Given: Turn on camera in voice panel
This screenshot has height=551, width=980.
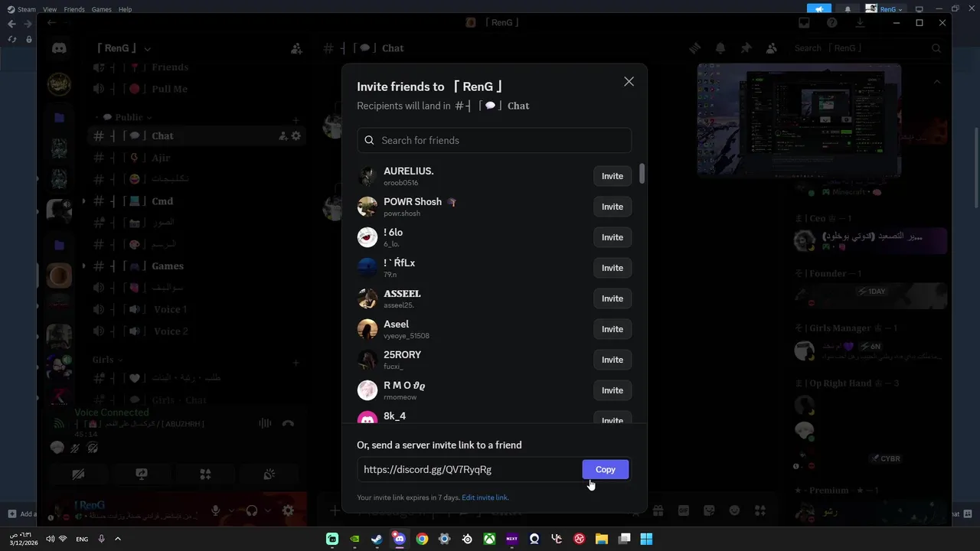Looking at the screenshot, I should click(78, 474).
